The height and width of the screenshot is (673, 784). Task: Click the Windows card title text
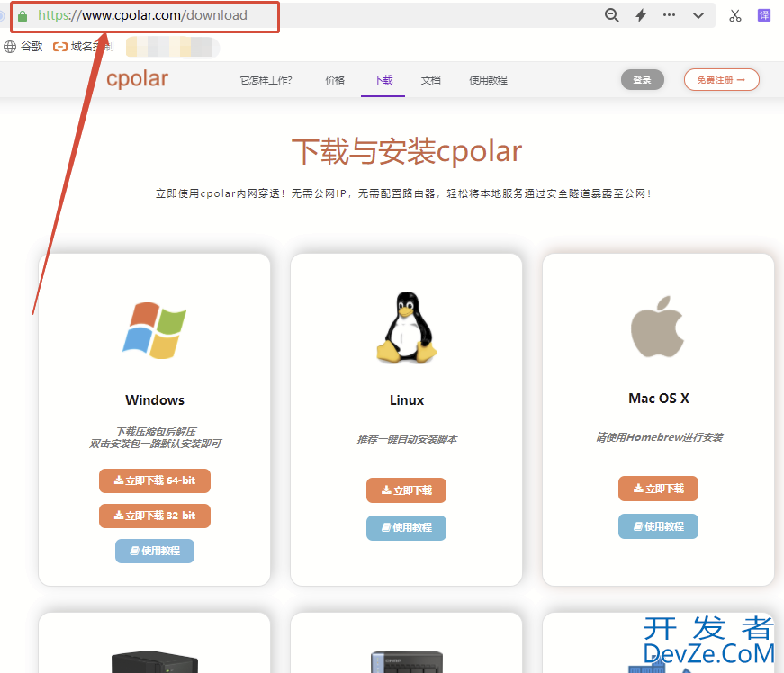[155, 400]
